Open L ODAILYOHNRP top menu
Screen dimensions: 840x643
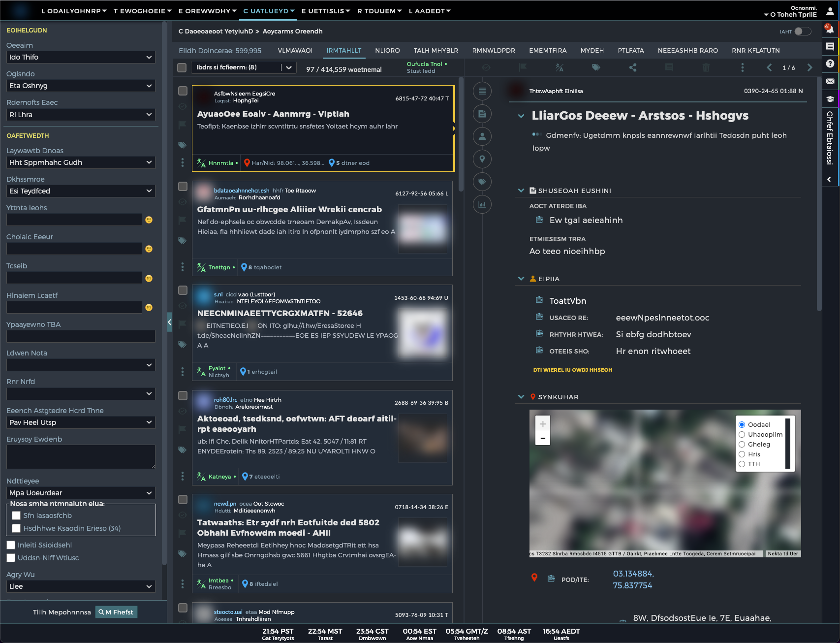74,11
